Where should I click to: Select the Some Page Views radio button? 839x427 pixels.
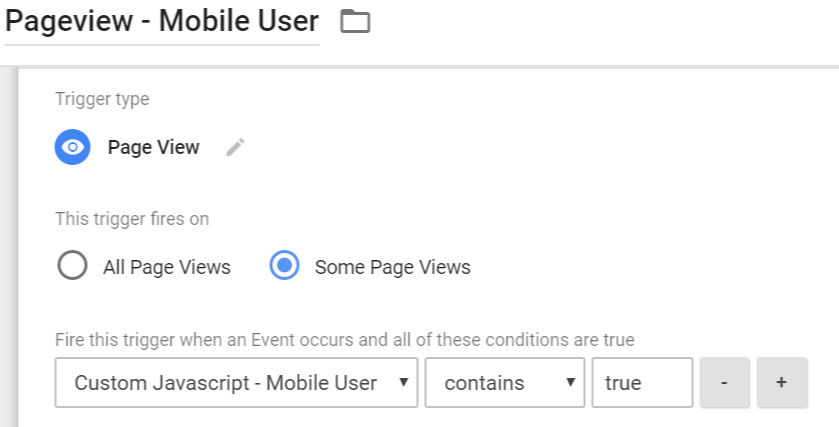284,267
